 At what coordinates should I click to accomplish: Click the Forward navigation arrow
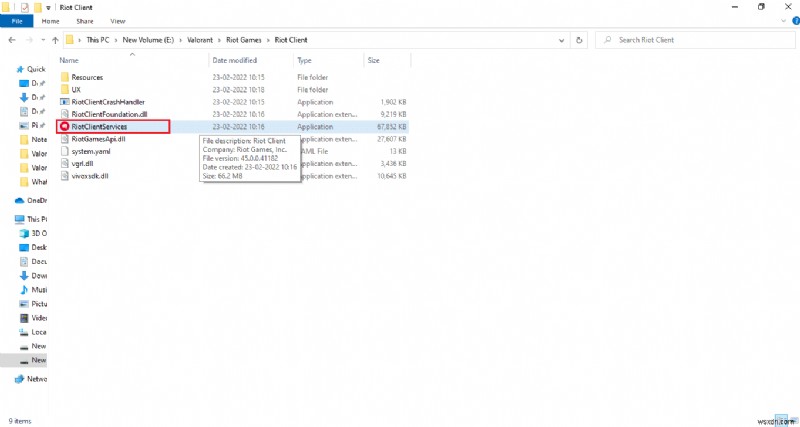[29, 40]
